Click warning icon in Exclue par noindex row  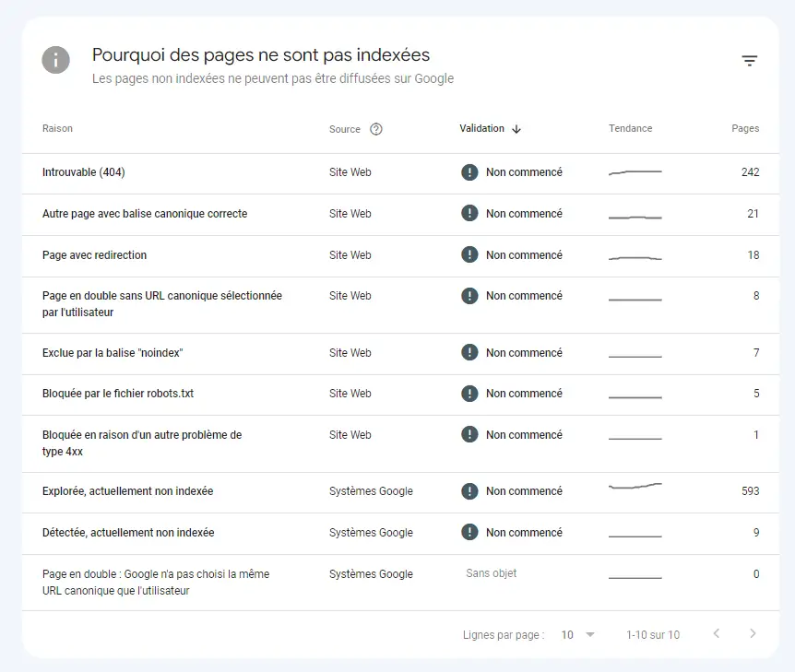pyautogui.click(x=469, y=352)
